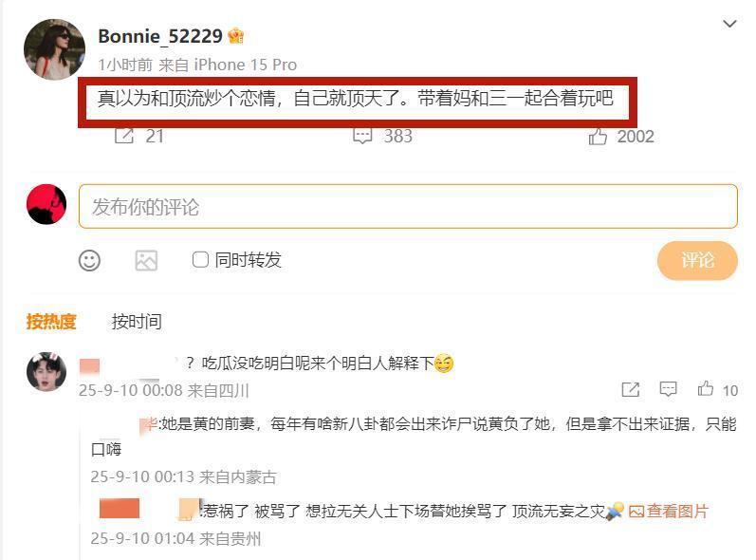Open the 查看图片 link

[x=668, y=511]
